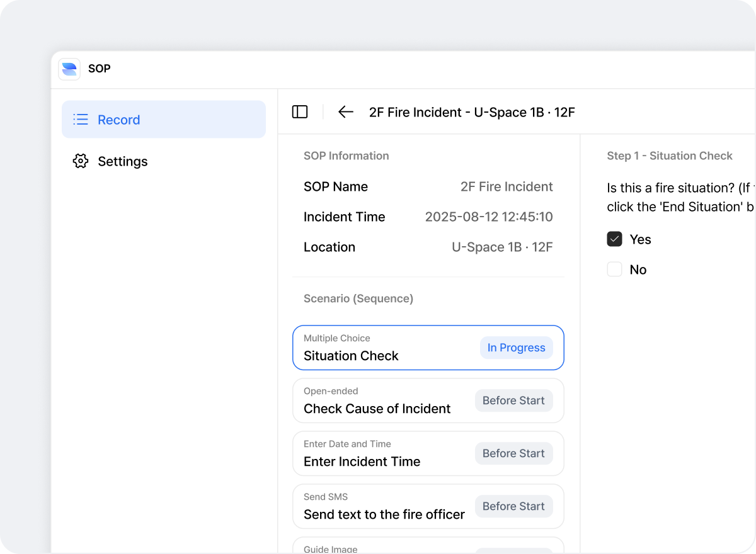Click the list icon beside Record
The height and width of the screenshot is (554, 756).
pos(81,120)
